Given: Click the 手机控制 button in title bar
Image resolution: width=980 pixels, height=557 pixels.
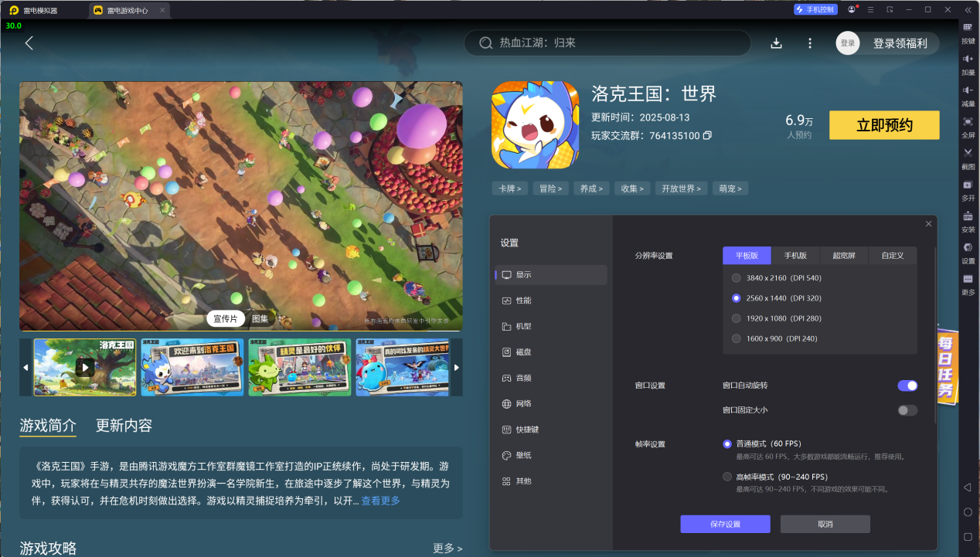Looking at the screenshot, I should 815,9.
